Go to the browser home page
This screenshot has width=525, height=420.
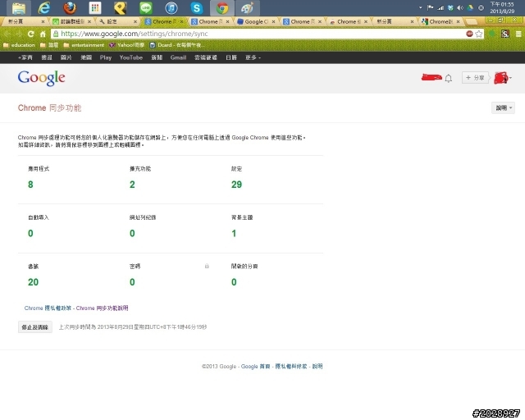click(43, 34)
